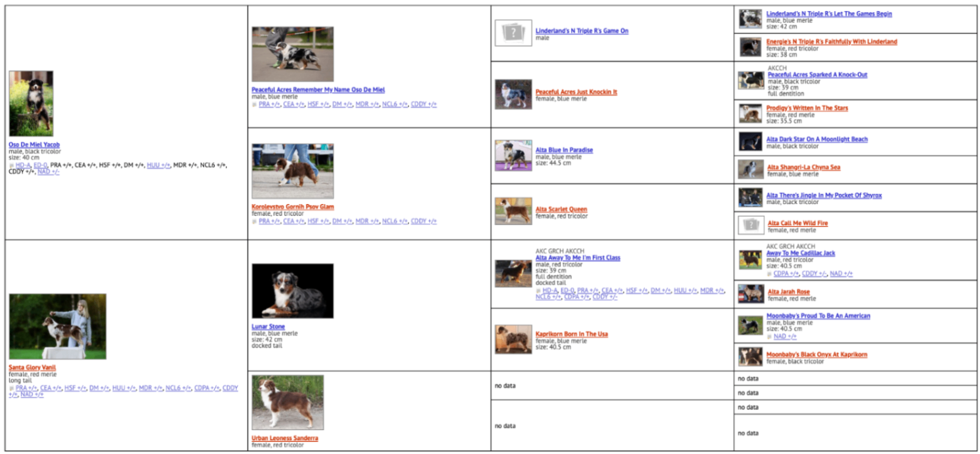Open Alta Dark Star On A Moonlight Beach link
980x454 pixels.
pyautogui.click(x=817, y=139)
